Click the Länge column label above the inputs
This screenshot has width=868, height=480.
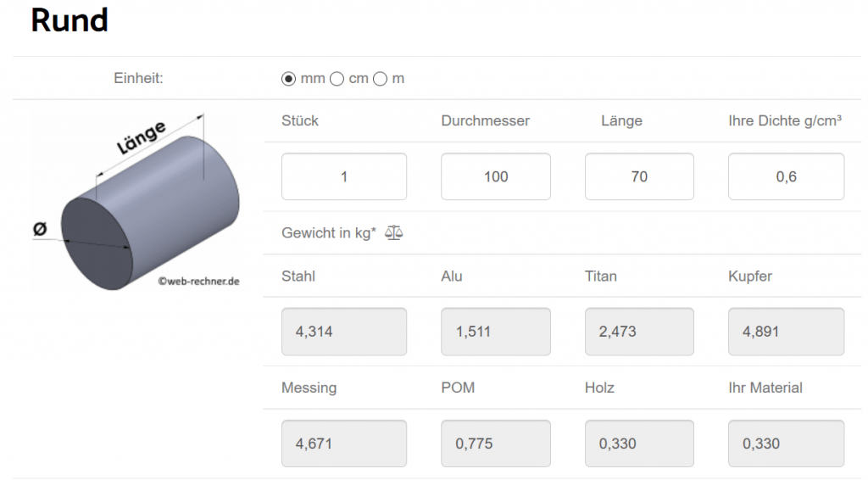click(621, 120)
